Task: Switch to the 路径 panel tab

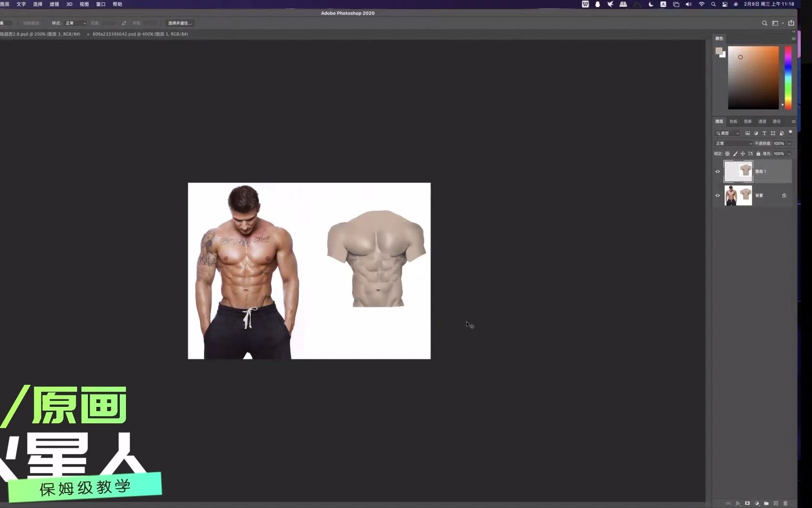Action: click(x=777, y=121)
